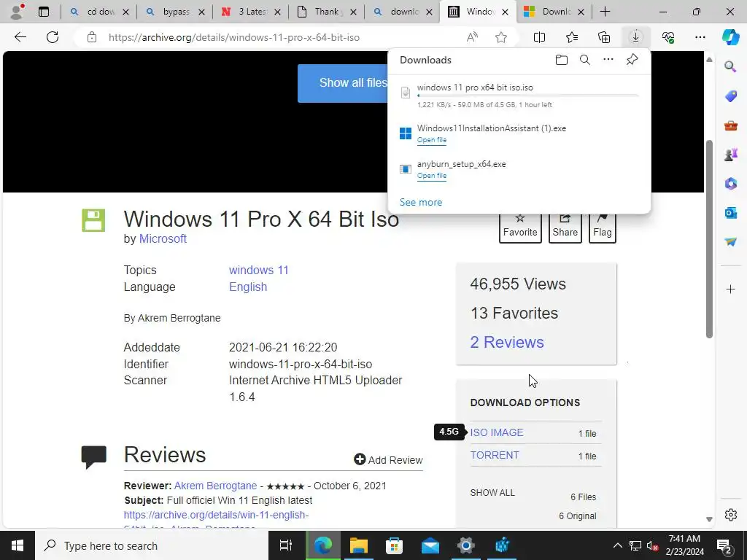Search downloads with magnifier icon
747x560 pixels.
585,60
